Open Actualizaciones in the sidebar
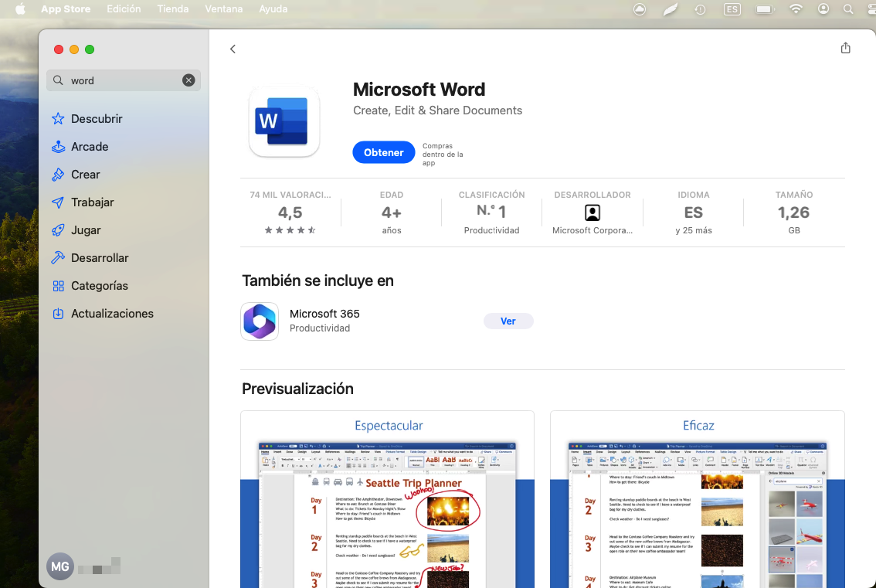876x588 pixels. tap(112, 314)
